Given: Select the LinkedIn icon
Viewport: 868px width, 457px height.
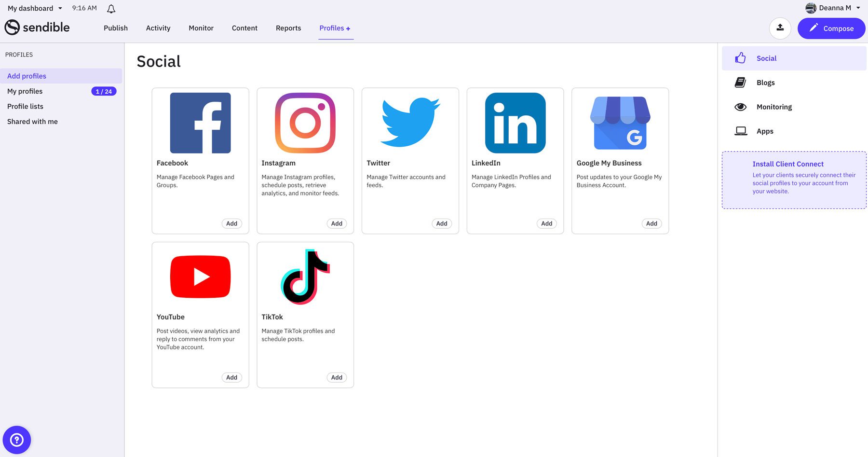Looking at the screenshot, I should [x=515, y=123].
